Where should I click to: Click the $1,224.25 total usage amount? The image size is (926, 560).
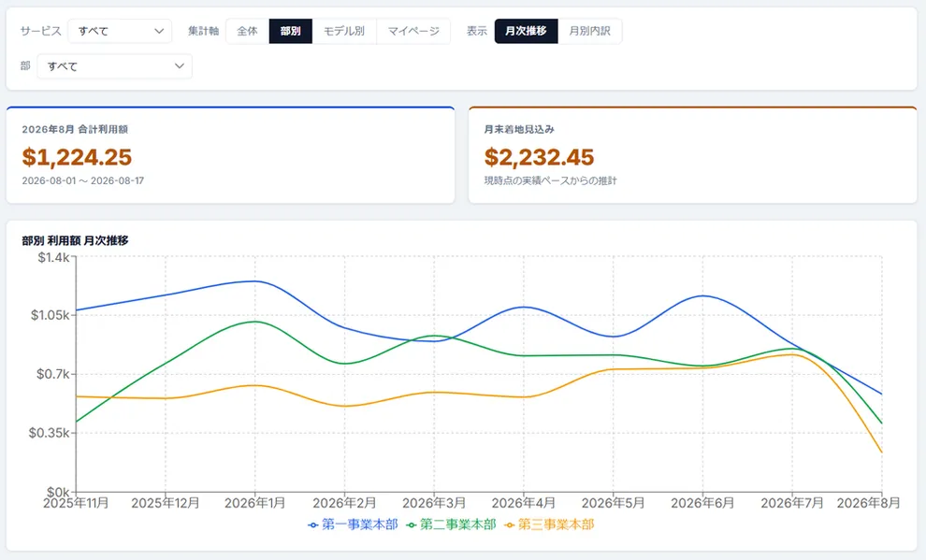[77, 157]
